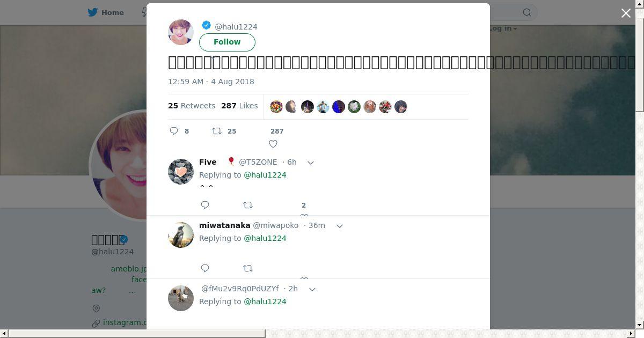Retweet Five's reply

coord(248,205)
